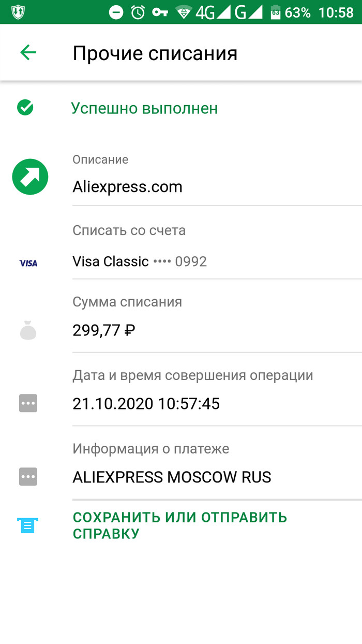Tap the do-not-disturb status icon
The height and width of the screenshot is (644, 362).
[116, 12]
